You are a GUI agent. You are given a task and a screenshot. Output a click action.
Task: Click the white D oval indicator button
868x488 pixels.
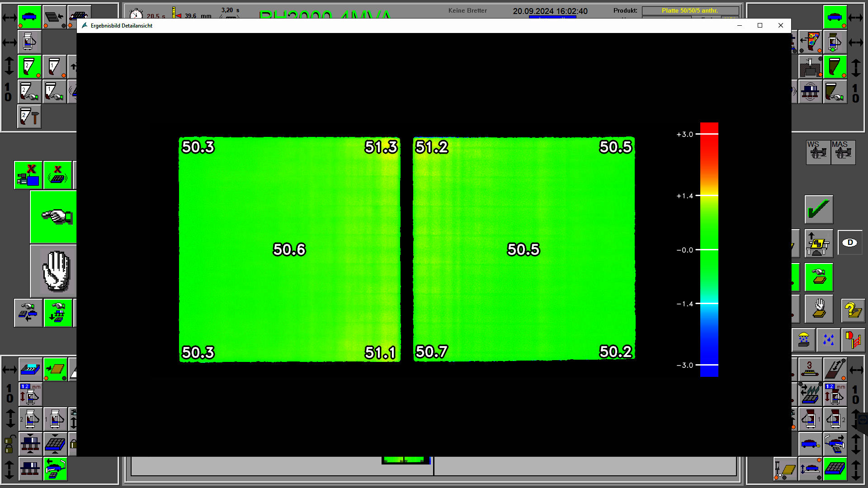point(850,243)
